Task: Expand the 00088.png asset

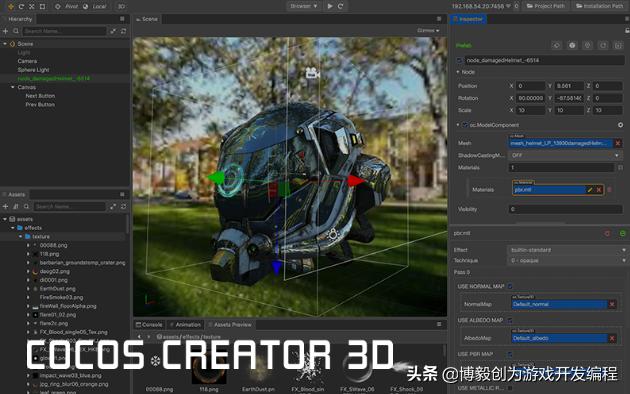Action: tap(28, 245)
